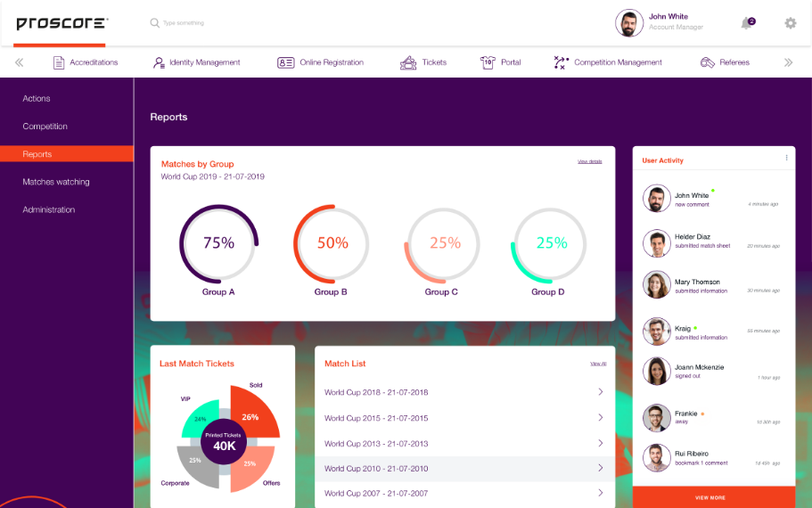This screenshot has width=812, height=508.
Task: Click the Identity Management person icon
Action: 159,62
